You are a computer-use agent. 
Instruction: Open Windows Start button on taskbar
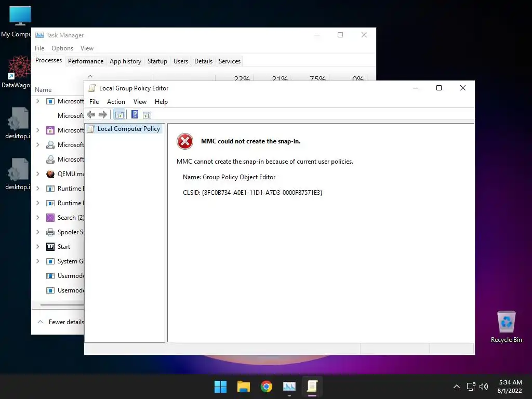pyautogui.click(x=220, y=387)
